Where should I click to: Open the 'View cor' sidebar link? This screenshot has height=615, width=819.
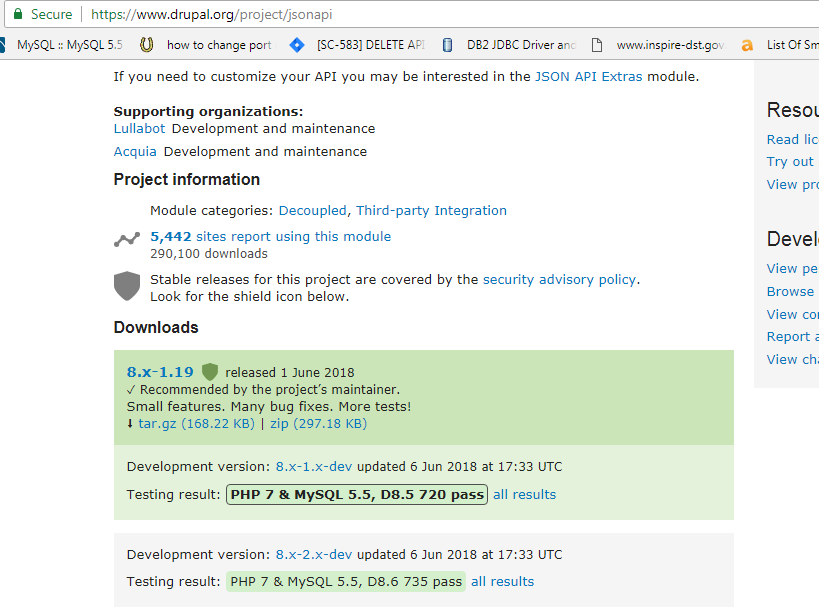point(792,315)
